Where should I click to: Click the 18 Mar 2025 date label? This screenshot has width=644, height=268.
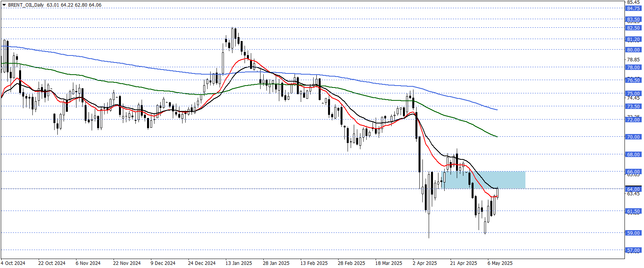point(389,263)
